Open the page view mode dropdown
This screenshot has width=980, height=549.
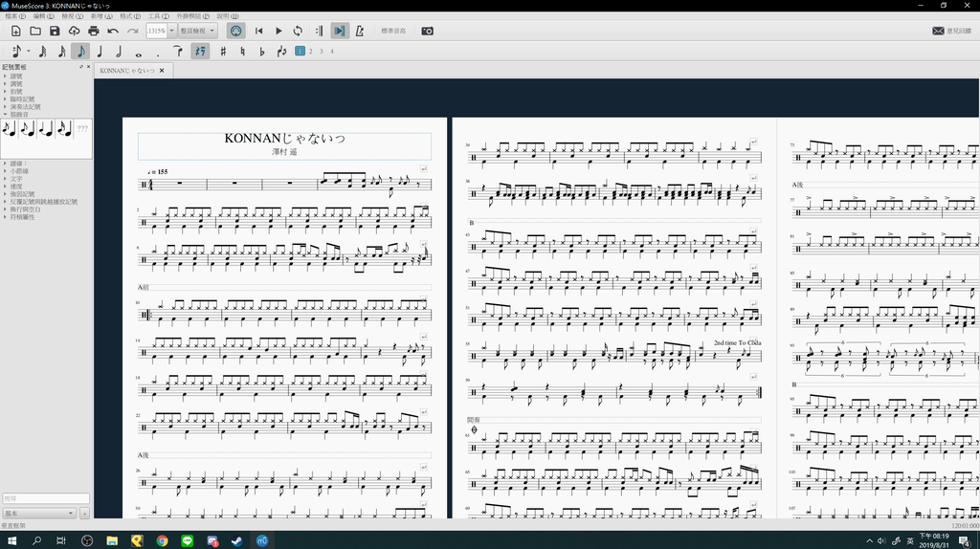(x=197, y=31)
